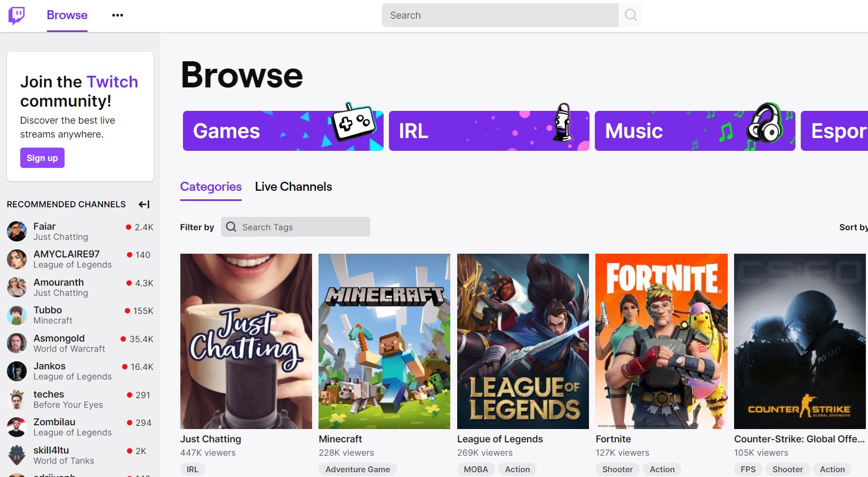Open the Music category banner
Viewport: 868px width, 477px height.
click(x=695, y=131)
